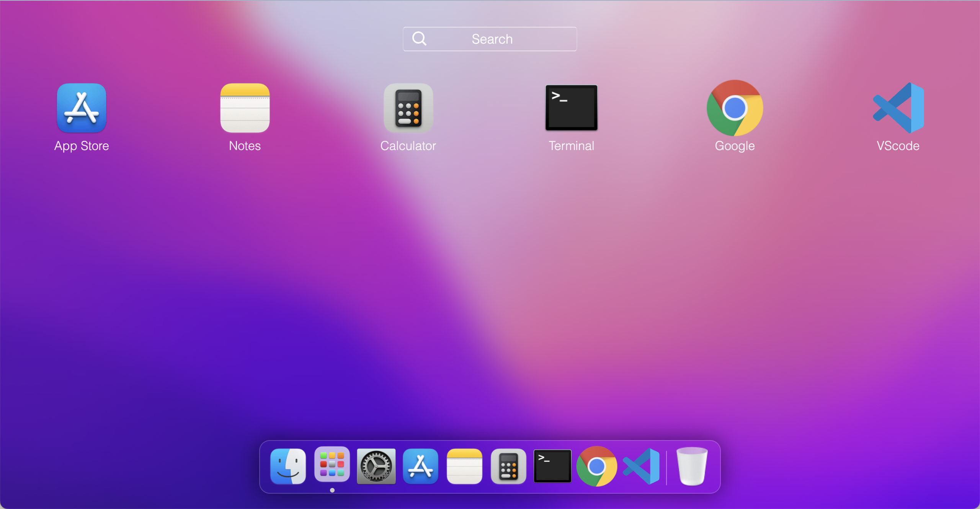Image resolution: width=980 pixels, height=509 pixels.
Task: Open the Trash in the Dock
Action: coord(692,467)
